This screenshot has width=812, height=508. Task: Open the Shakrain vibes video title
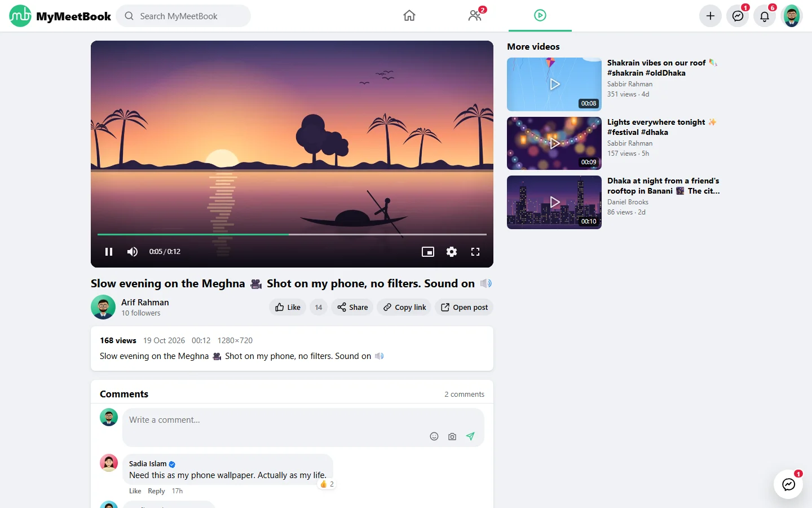(x=662, y=68)
